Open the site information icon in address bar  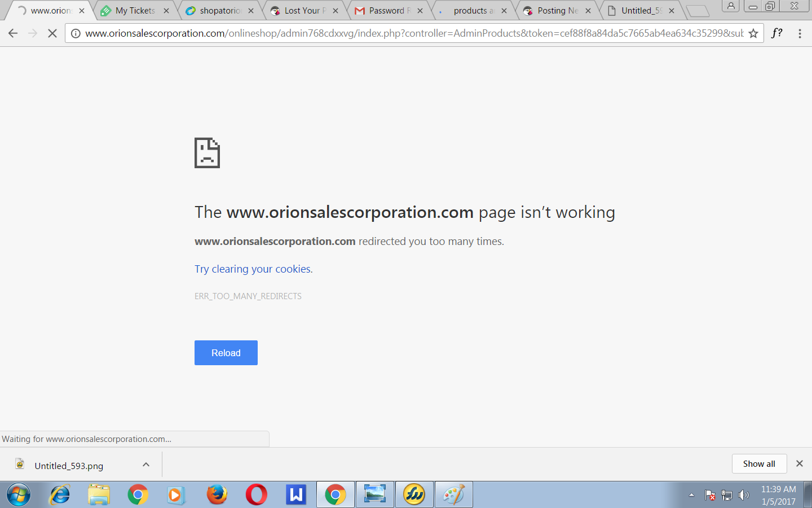[x=76, y=33]
